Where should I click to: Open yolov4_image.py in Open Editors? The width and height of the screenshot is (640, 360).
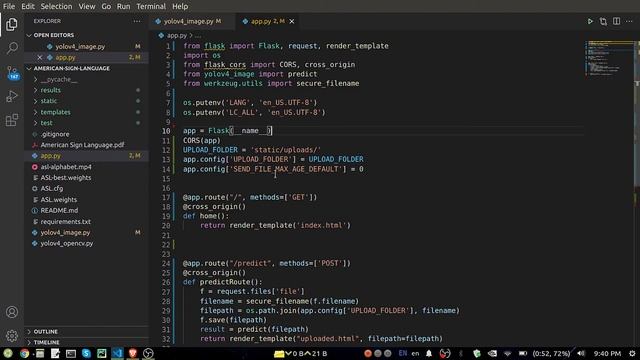[80, 47]
